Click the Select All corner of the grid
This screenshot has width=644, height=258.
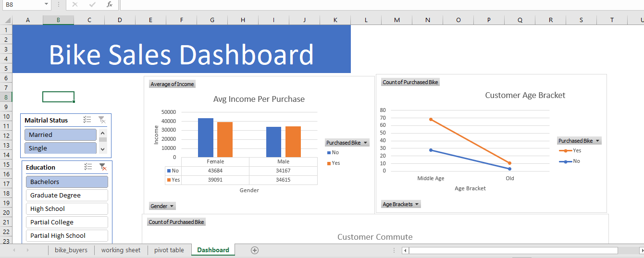(6, 20)
